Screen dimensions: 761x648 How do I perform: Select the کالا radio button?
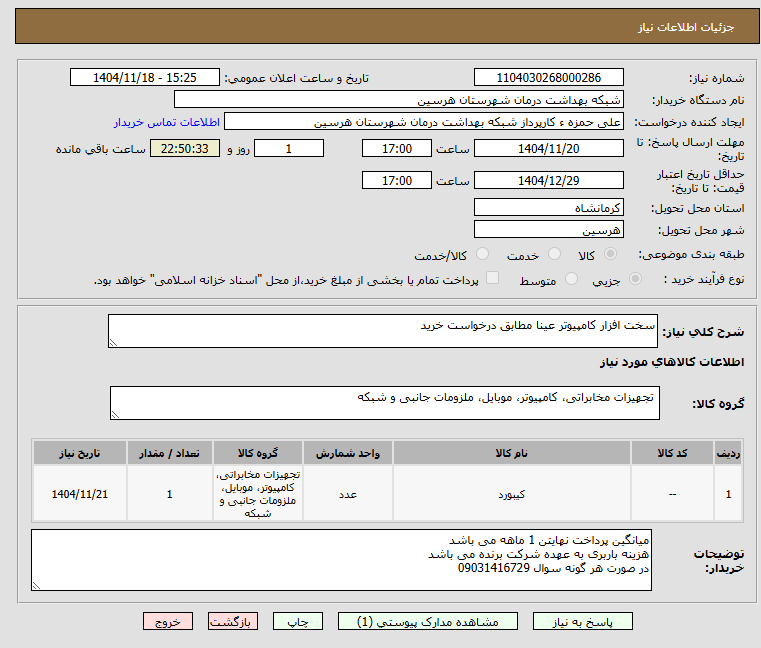(x=610, y=254)
